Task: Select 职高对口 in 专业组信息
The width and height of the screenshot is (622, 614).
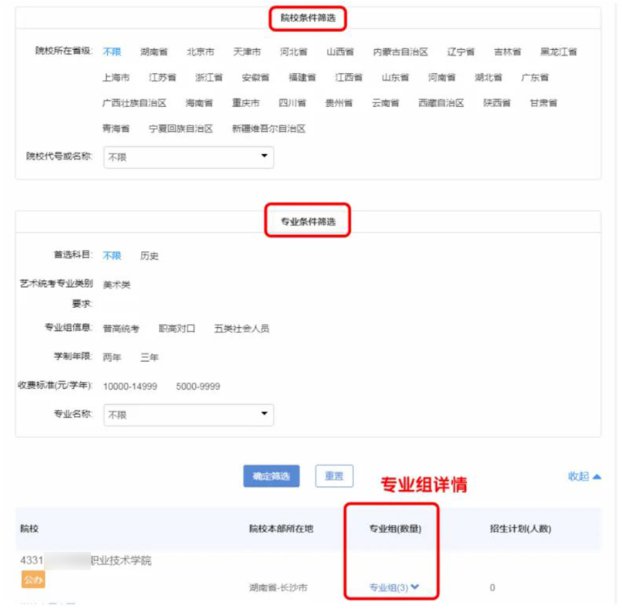Action: pyautogui.click(x=177, y=328)
